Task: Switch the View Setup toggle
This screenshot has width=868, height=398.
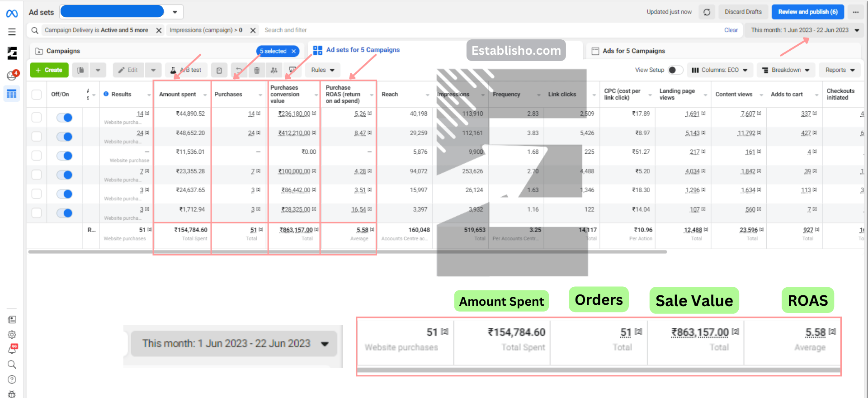Action: tap(675, 70)
